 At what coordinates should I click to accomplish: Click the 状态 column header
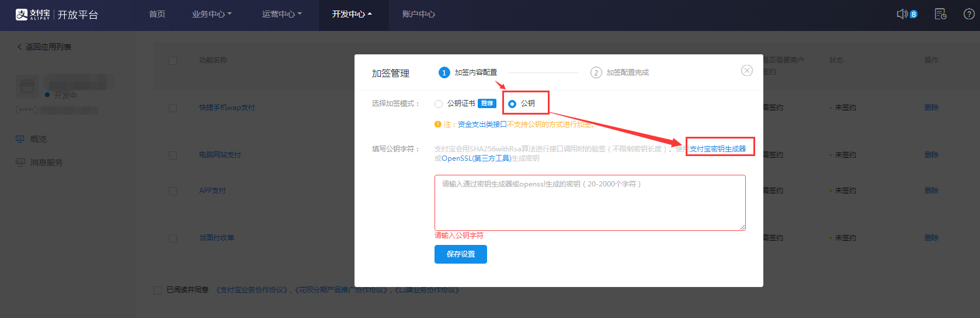click(x=836, y=60)
